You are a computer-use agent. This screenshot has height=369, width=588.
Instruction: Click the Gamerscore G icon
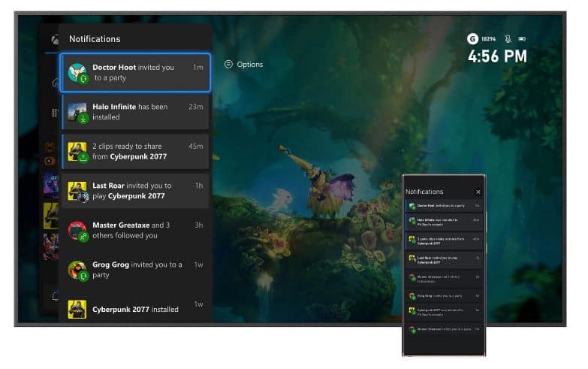point(472,38)
